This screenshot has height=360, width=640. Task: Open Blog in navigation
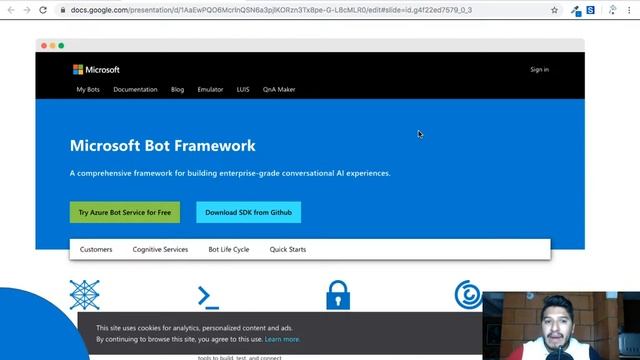point(178,89)
